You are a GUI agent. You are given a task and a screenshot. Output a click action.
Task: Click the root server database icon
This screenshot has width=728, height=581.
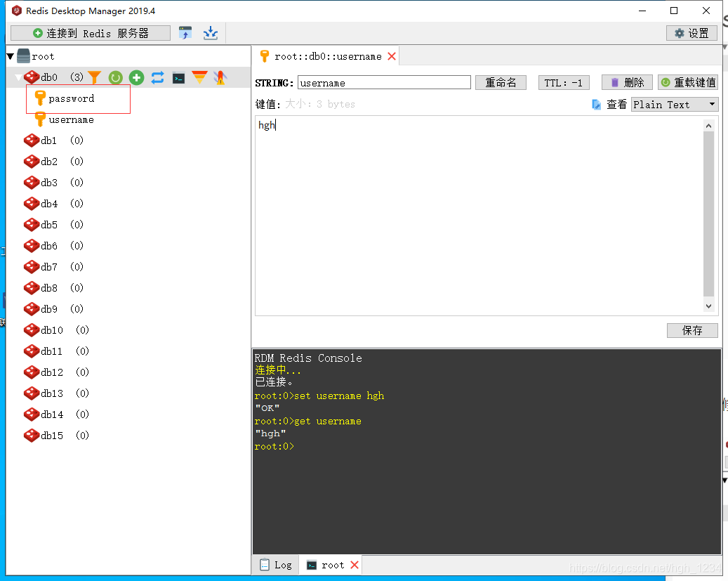click(23, 56)
